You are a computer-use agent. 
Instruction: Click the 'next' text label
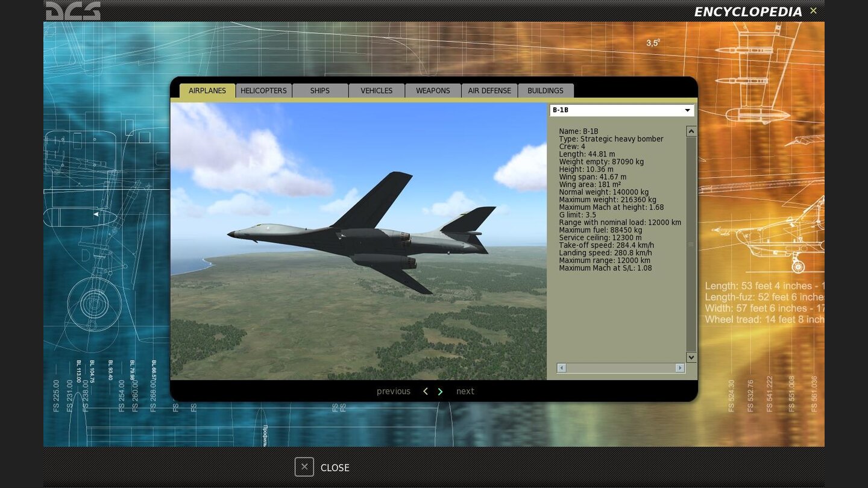465,392
